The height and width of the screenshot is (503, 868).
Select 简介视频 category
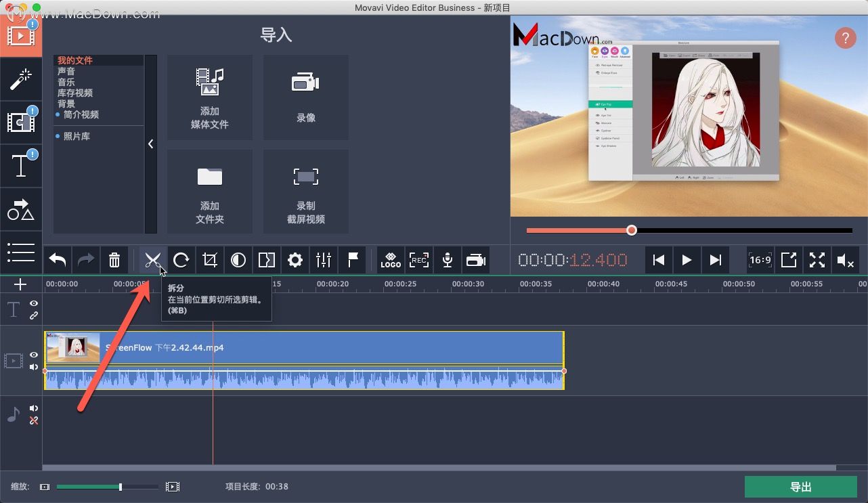tap(81, 114)
